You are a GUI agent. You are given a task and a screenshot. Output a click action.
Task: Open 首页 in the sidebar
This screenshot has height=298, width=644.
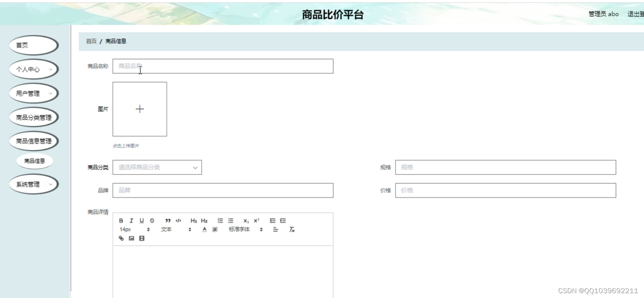(x=34, y=45)
